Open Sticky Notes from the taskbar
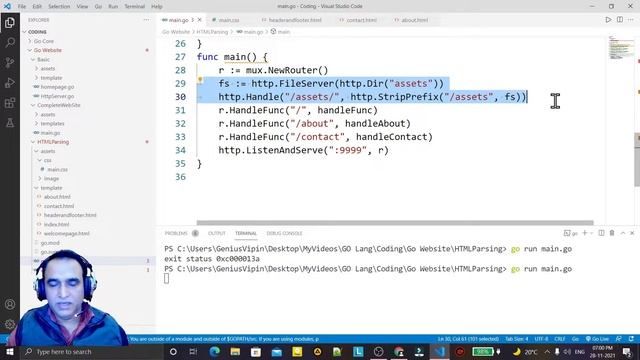Viewport: 640px width, 360px height. [297, 351]
